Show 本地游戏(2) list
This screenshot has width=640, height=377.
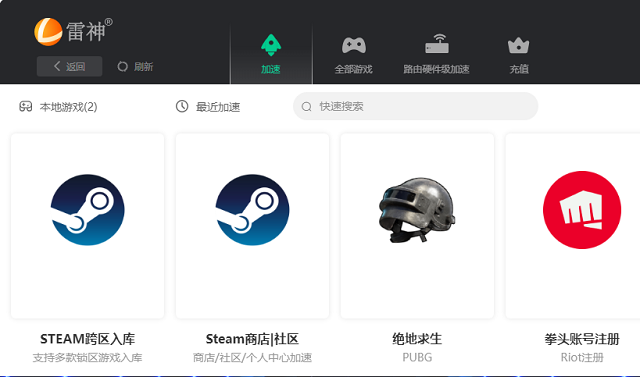(x=58, y=106)
